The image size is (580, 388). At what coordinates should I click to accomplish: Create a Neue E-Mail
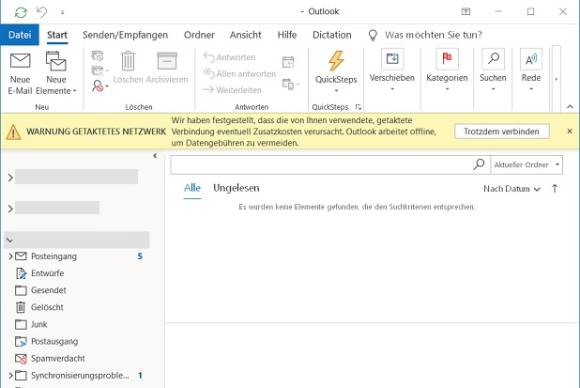(20, 73)
